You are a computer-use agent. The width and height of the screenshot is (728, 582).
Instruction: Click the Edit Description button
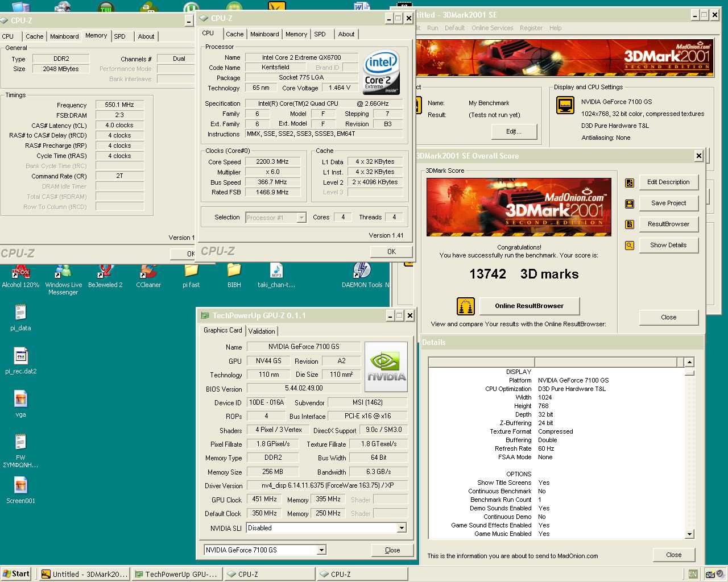(668, 182)
